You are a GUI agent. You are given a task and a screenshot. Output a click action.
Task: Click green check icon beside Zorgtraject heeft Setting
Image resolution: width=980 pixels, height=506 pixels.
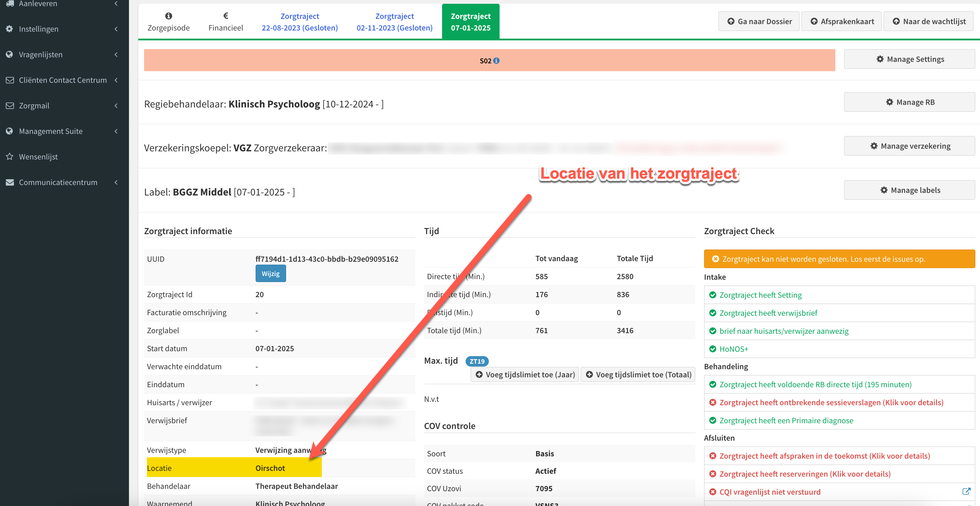712,295
